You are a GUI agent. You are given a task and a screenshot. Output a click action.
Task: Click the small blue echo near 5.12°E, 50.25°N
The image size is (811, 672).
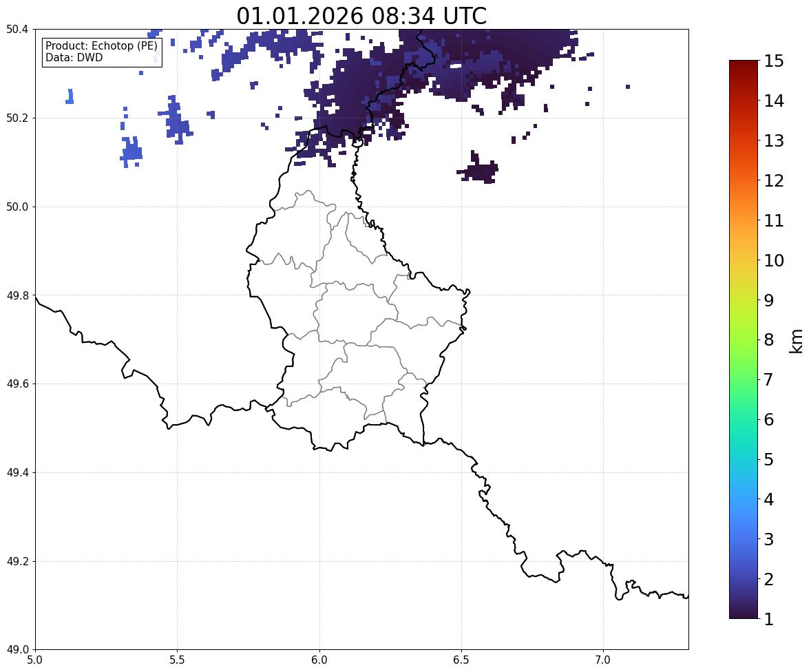(70, 96)
